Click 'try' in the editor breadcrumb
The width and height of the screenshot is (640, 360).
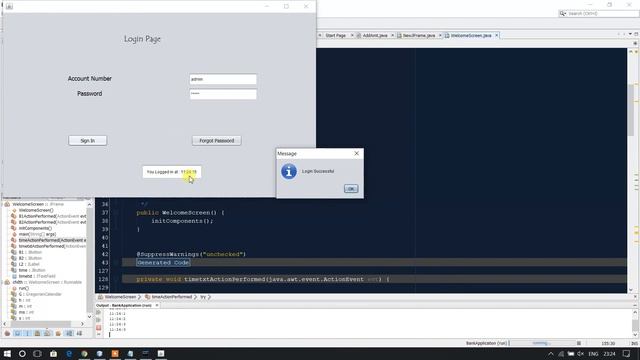tap(203, 297)
